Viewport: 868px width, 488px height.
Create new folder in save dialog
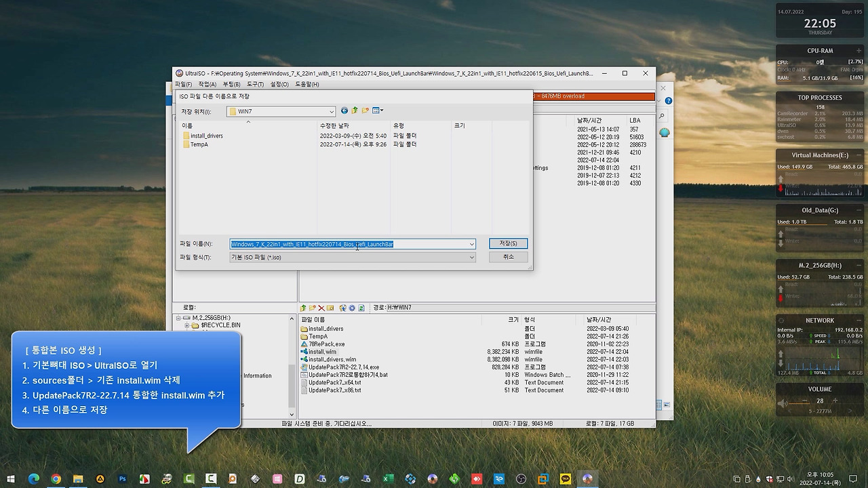(365, 110)
